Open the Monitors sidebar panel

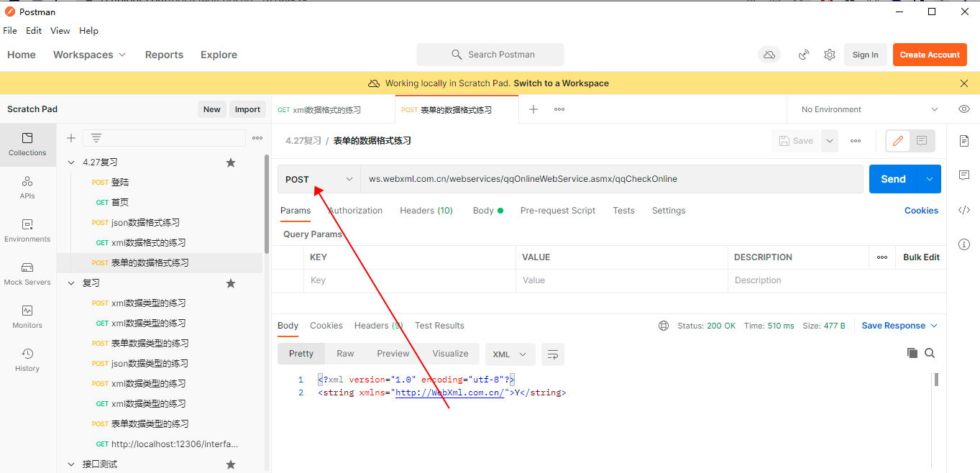tap(27, 317)
